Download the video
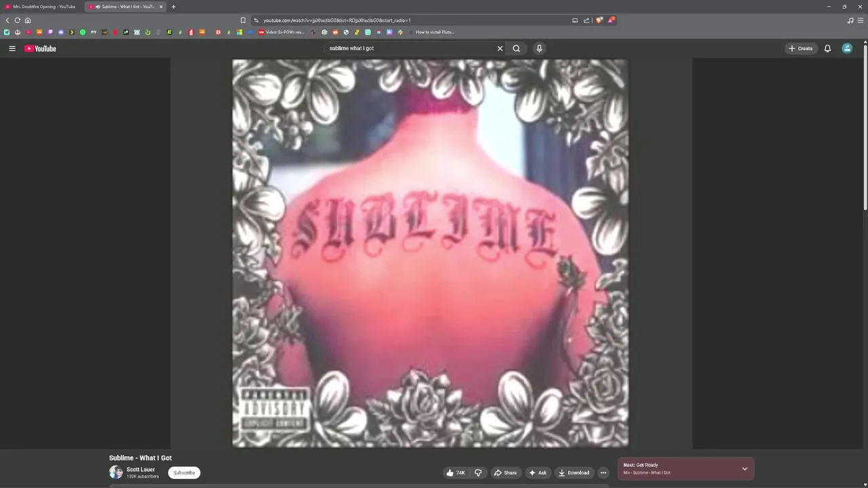Viewport: 868px width, 488px height. click(x=574, y=472)
